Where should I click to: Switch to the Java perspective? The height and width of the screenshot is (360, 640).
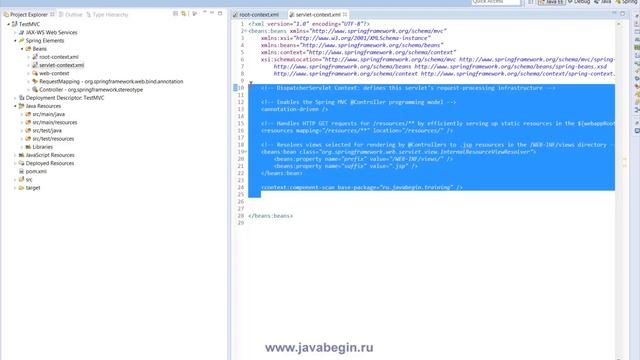tap(602, 2)
